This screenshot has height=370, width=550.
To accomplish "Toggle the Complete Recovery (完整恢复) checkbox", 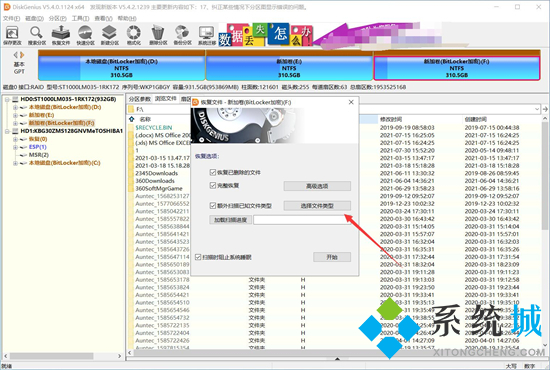I will coord(213,185).
